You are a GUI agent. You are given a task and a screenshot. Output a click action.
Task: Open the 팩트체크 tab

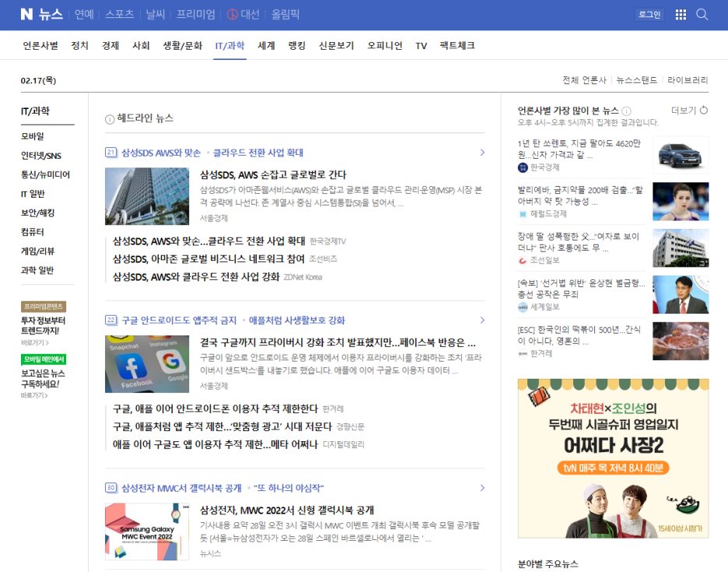(x=457, y=46)
